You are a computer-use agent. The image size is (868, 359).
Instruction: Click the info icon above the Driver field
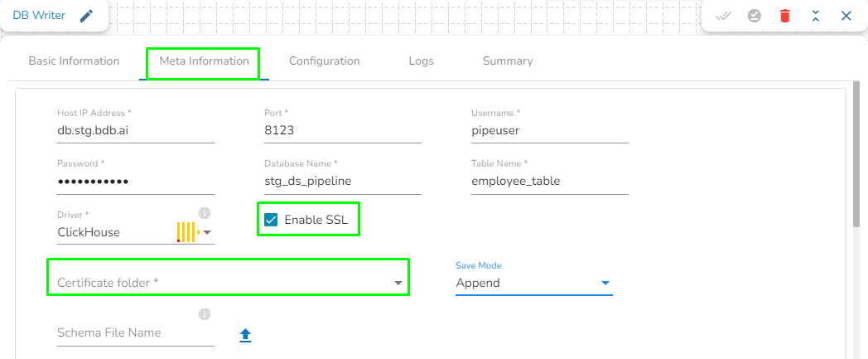(205, 213)
